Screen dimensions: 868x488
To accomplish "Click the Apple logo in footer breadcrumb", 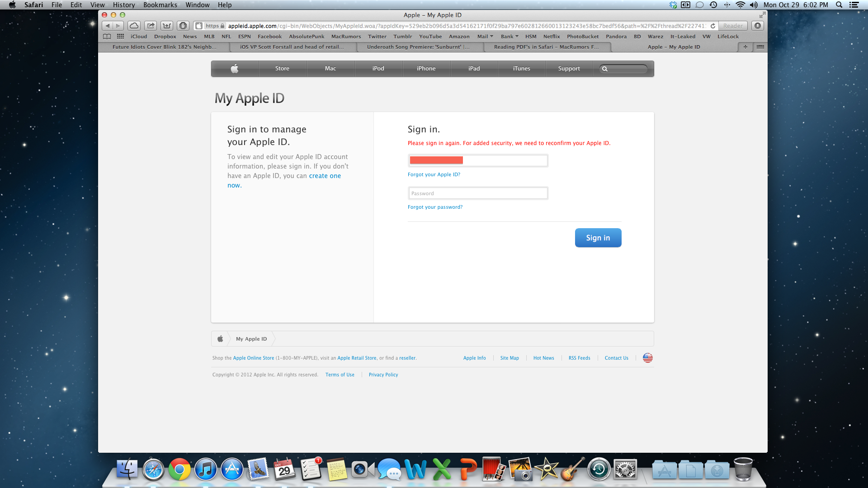I will (220, 339).
